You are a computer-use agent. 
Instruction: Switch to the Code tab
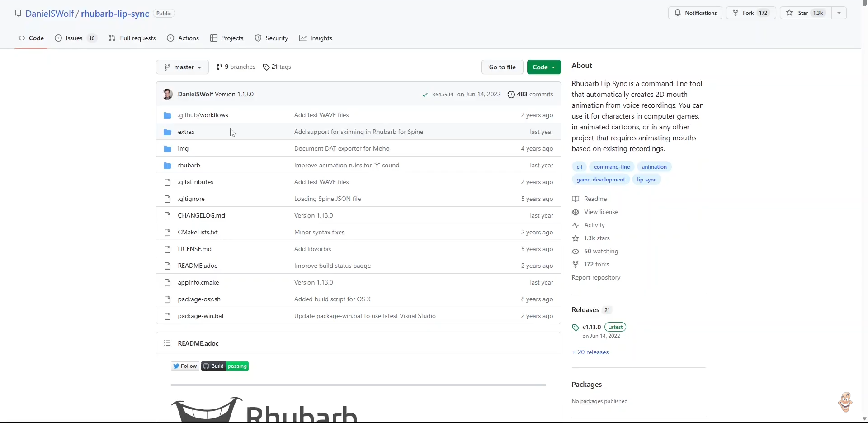pyautogui.click(x=31, y=38)
